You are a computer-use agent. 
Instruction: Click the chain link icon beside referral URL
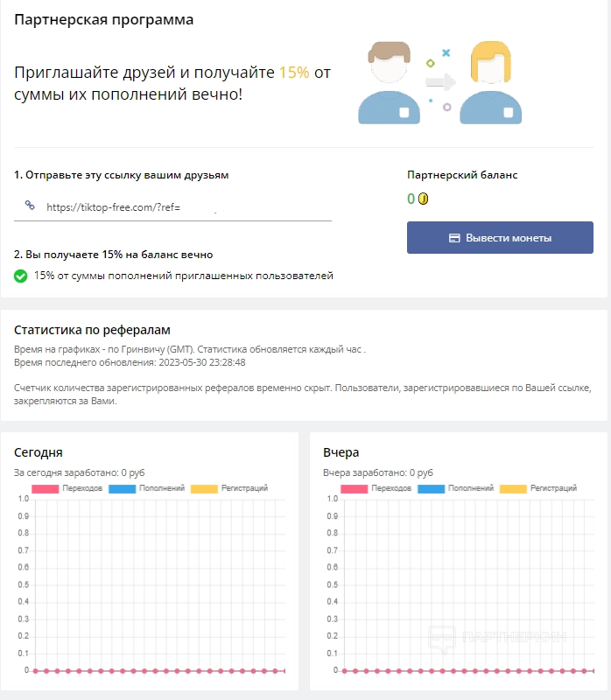click(30, 206)
